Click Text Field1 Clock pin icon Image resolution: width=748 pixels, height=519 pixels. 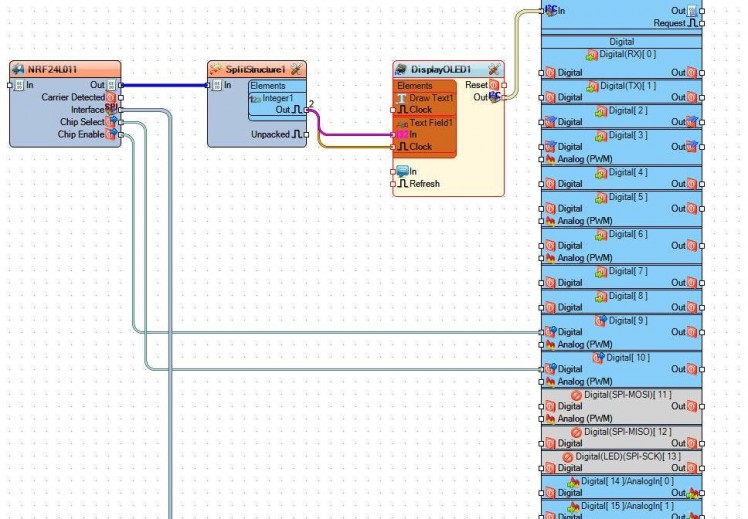click(403, 147)
